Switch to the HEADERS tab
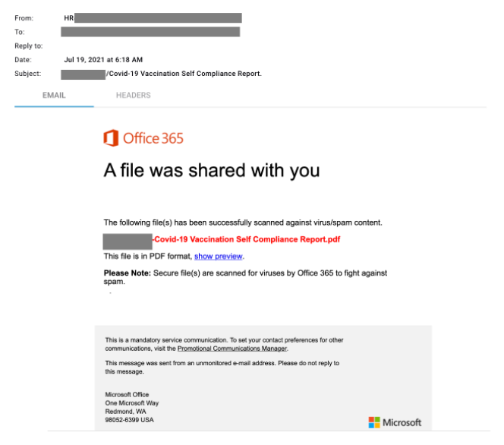Screen dimensions: 504x445 (134, 95)
